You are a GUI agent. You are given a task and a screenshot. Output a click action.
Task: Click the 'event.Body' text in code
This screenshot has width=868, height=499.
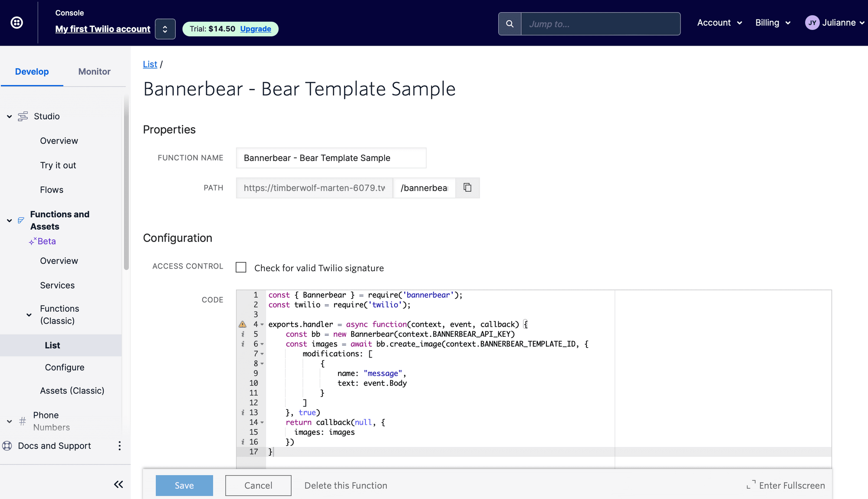point(385,383)
